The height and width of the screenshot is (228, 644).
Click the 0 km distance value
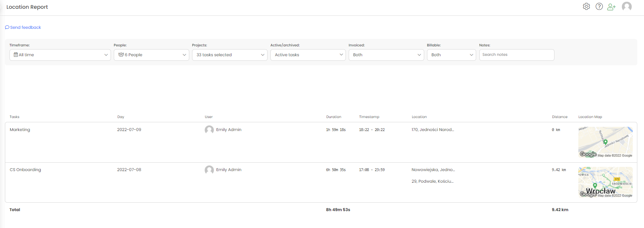click(556, 130)
